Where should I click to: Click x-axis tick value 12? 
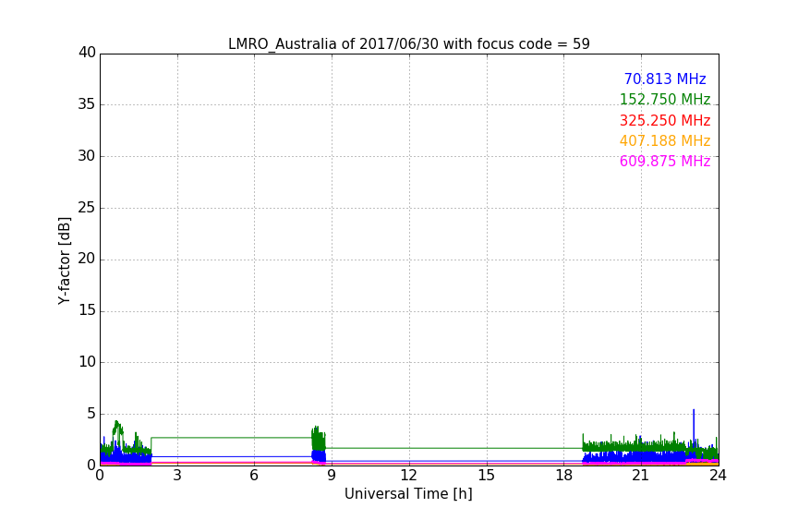[408, 476]
